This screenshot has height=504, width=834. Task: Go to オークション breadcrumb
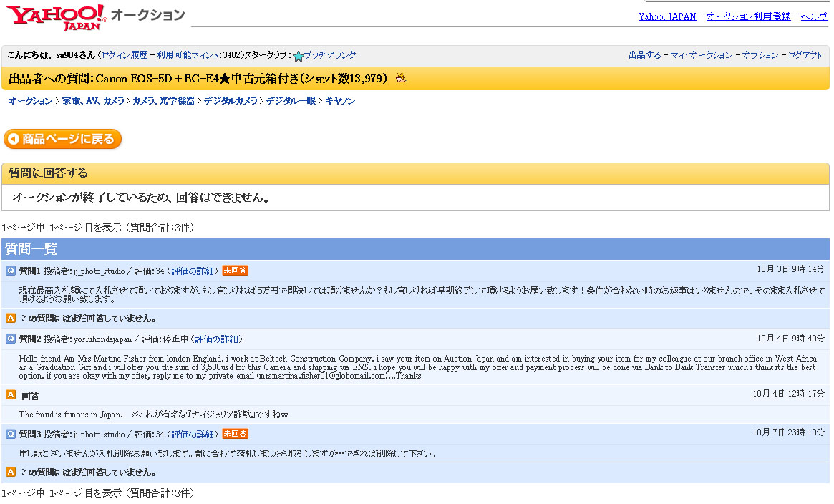click(30, 101)
